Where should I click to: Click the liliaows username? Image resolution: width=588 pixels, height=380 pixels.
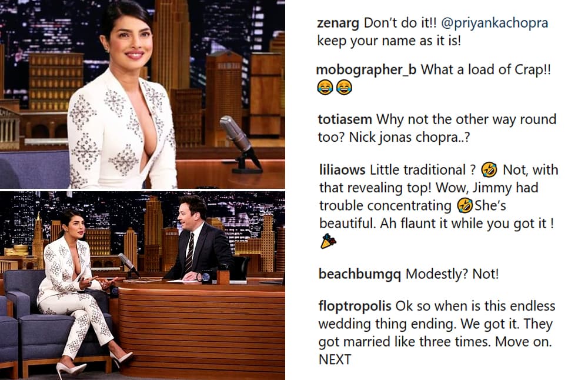pos(342,170)
